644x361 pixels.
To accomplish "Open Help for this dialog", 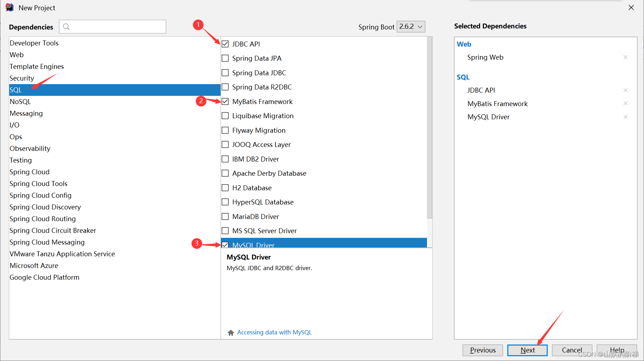I will coord(617,350).
